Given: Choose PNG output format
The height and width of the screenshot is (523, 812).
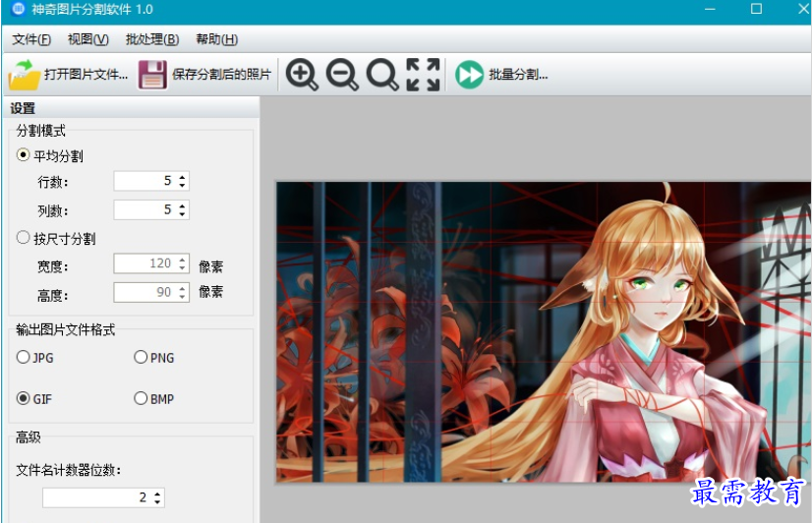Looking at the screenshot, I should pos(141,357).
